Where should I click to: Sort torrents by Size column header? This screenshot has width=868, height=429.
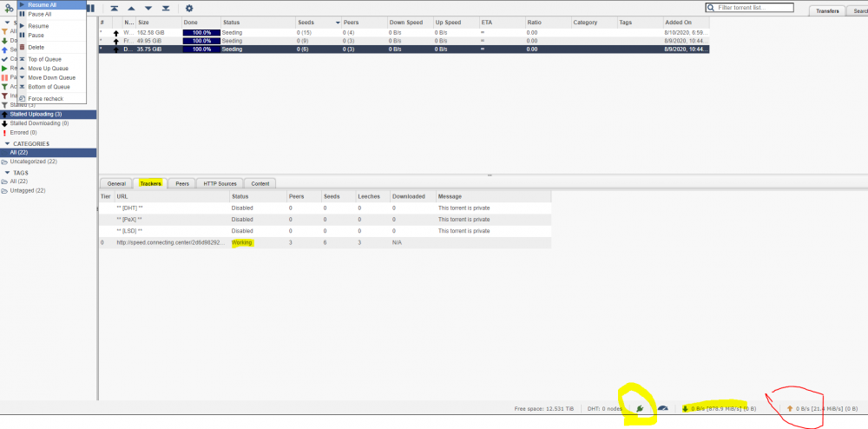(159, 23)
